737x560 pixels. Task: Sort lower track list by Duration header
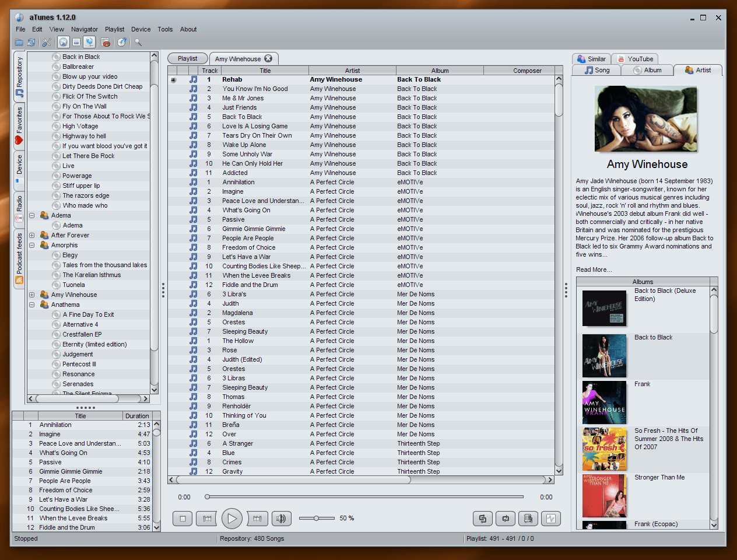137,416
